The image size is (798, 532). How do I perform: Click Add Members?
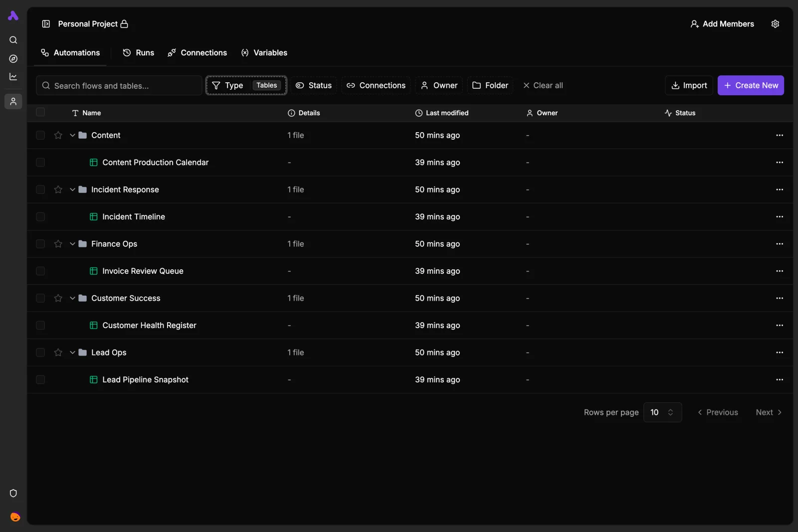coord(722,24)
